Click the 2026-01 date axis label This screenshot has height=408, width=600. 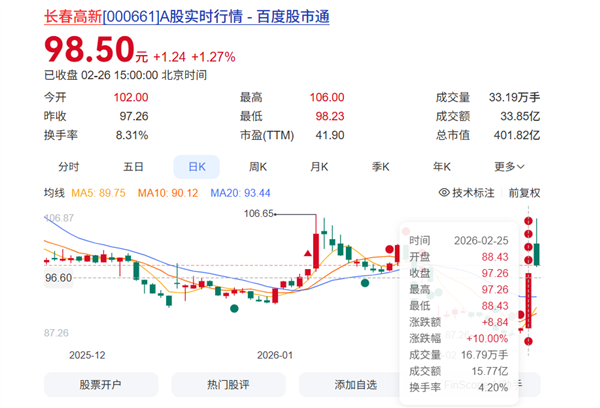pos(275,355)
